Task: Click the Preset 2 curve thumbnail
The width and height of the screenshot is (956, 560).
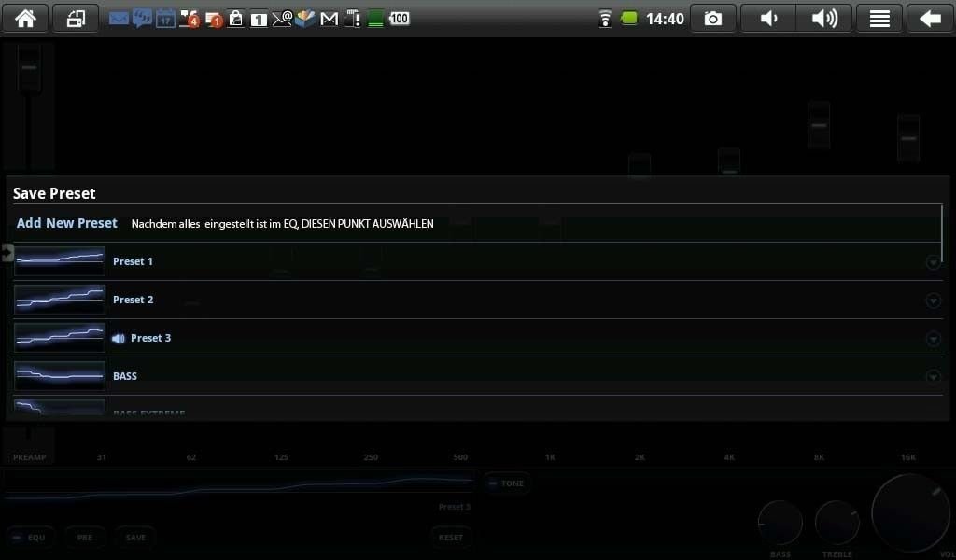Action: pos(60,300)
